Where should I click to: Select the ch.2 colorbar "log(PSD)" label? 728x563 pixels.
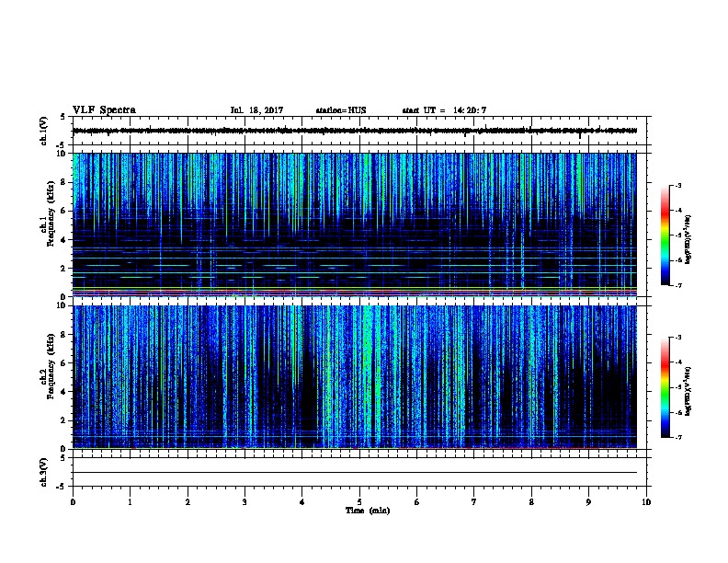point(688,391)
